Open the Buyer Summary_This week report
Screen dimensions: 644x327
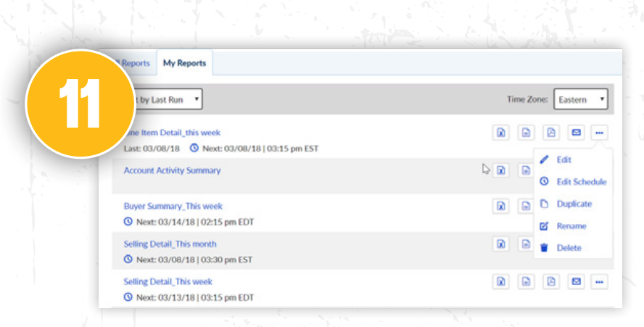click(173, 207)
